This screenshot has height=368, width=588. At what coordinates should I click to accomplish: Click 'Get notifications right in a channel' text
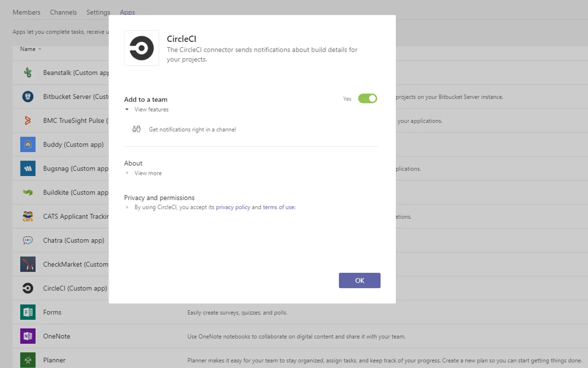click(192, 130)
